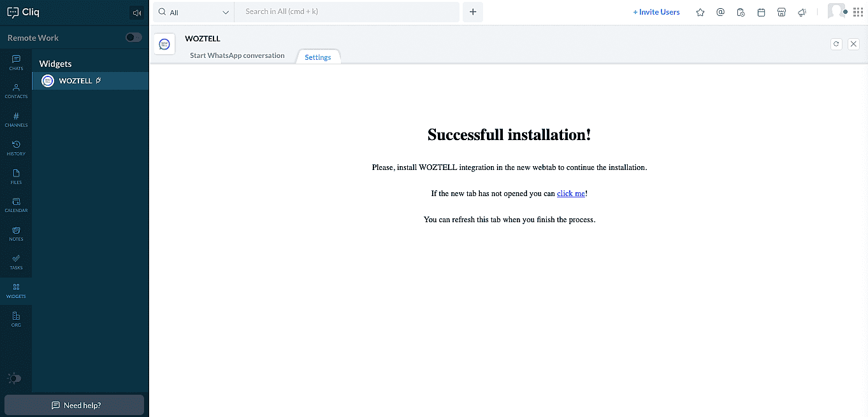Open Tasks in the sidebar
The image size is (868, 417).
[16, 262]
